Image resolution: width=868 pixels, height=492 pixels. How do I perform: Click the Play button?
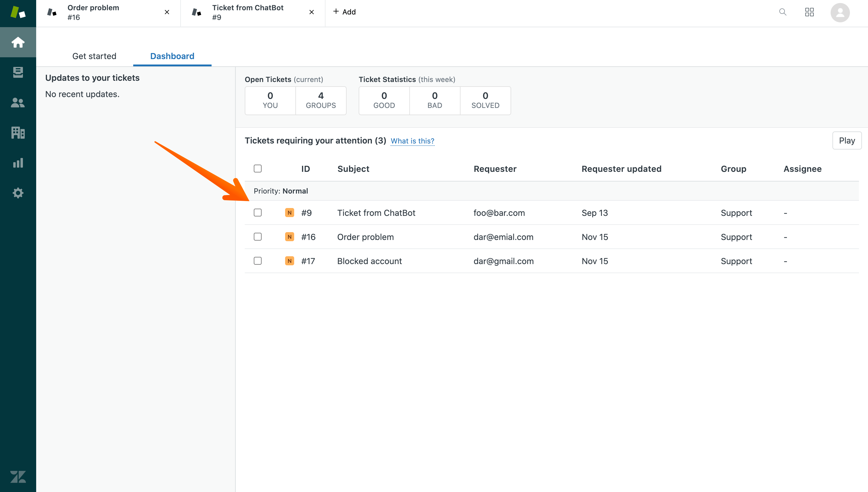coord(847,140)
